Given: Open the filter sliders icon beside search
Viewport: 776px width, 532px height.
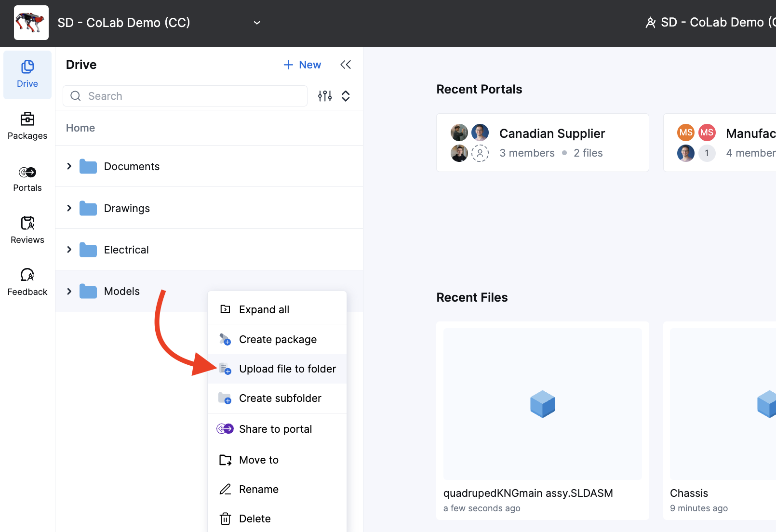Looking at the screenshot, I should pyautogui.click(x=325, y=96).
